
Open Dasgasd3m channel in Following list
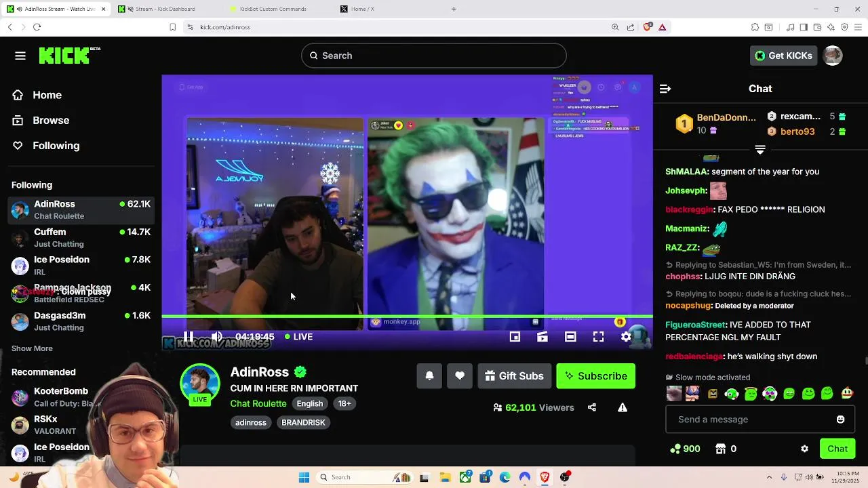(x=81, y=321)
